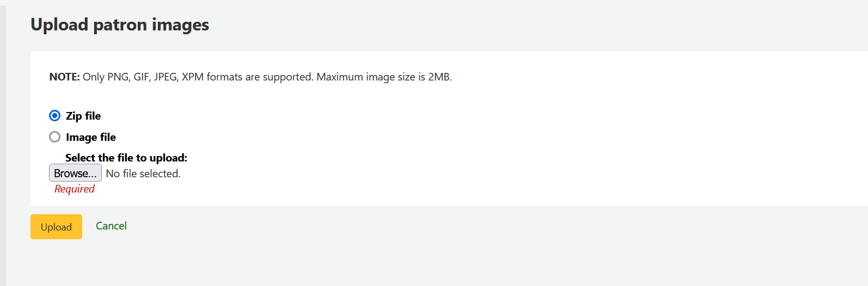Open the file picker with Browse
The width and height of the screenshot is (868, 286).
click(75, 173)
